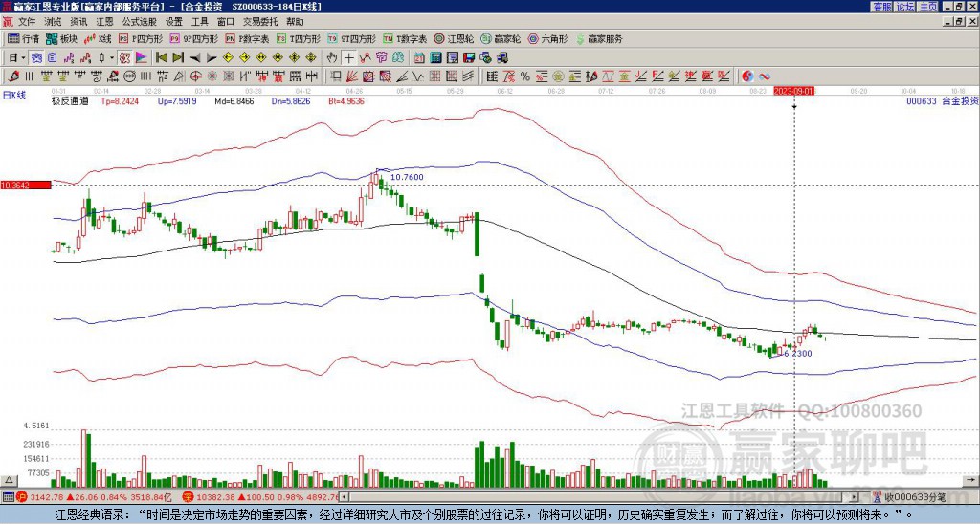980x524 pixels.
Task: Open the dropdown beside the candlestick icon
Action: click(x=112, y=58)
